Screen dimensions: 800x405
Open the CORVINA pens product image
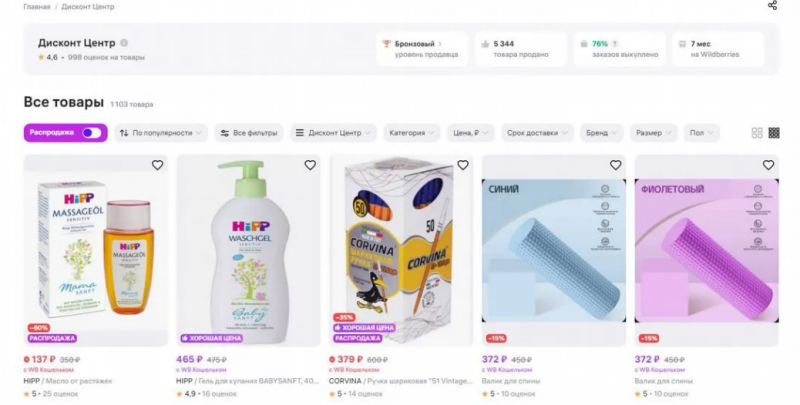tap(401, 250)
